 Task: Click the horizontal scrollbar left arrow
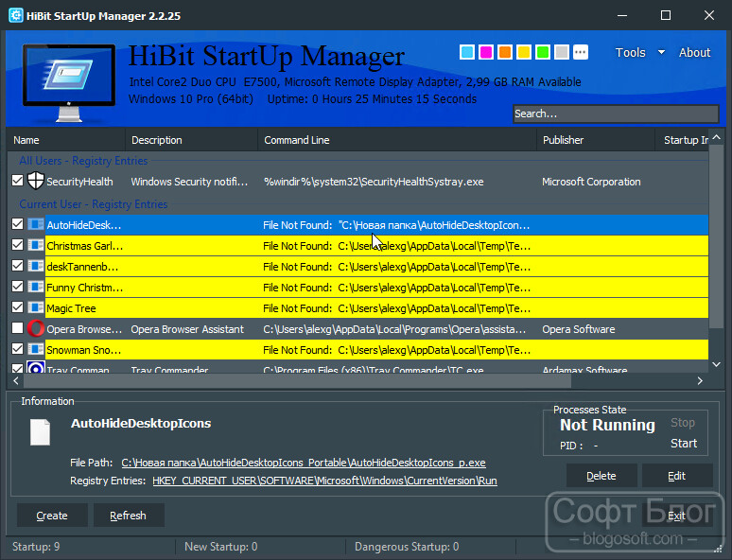16,380
